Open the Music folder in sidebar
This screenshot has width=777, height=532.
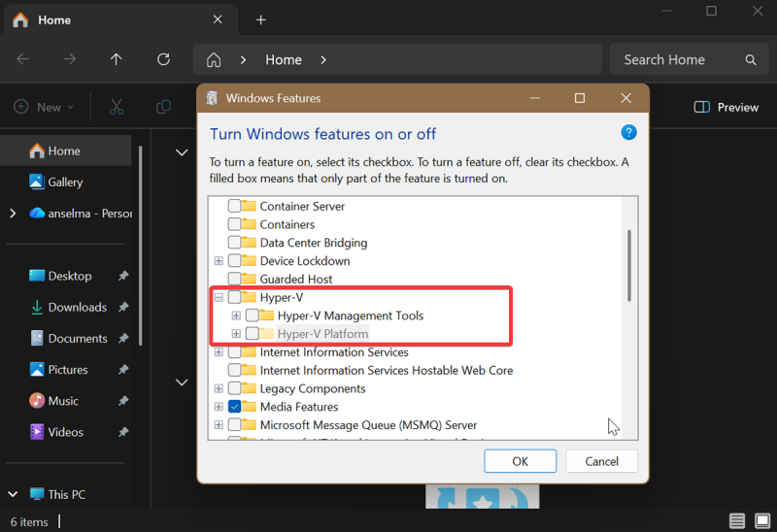point(63,401)
